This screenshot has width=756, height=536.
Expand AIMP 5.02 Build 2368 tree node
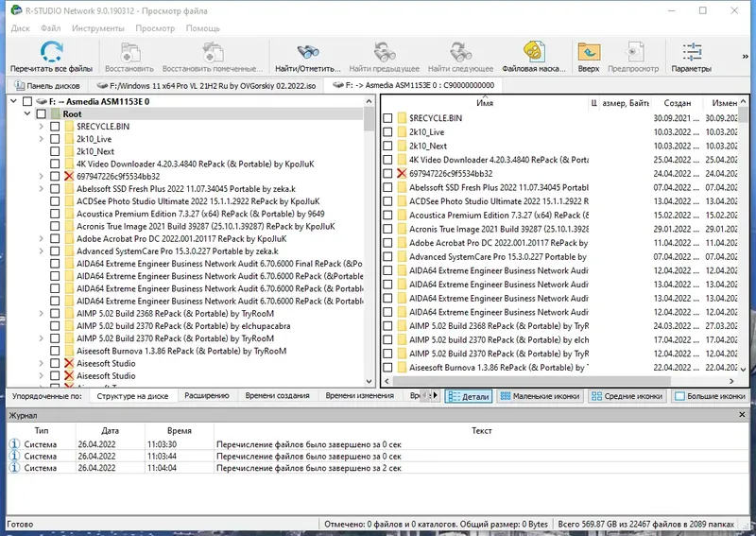pos(42,314)
